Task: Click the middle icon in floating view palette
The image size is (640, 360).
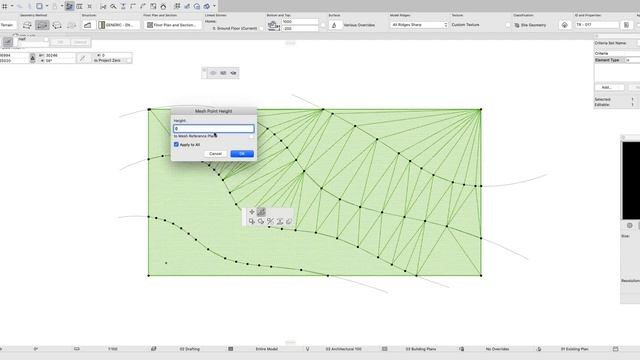Action: click(223, 73)
